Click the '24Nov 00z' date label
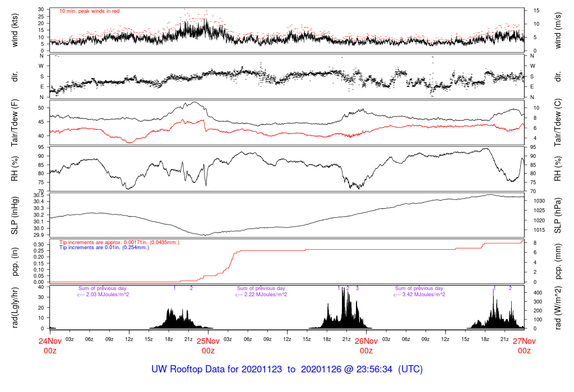Viewport: 574px width, 392px height. pyautogui.click(x=50, y=346)
